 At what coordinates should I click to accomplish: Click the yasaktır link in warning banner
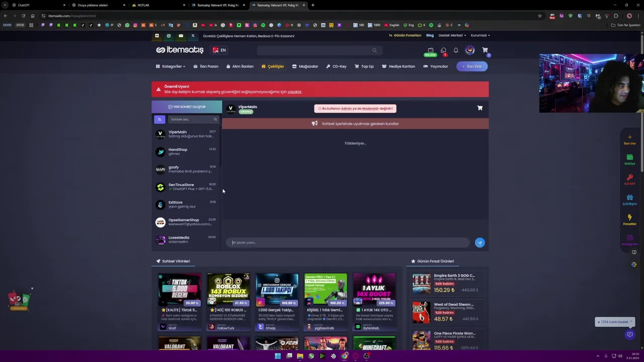tap(294, 92)
